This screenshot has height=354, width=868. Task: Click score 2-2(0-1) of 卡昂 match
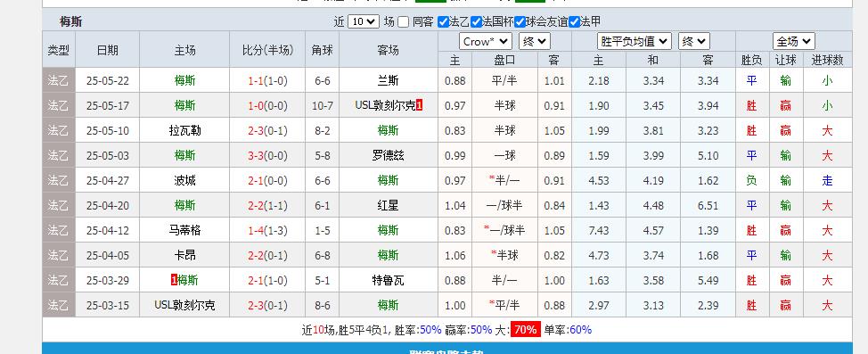(x=267, y=255)
